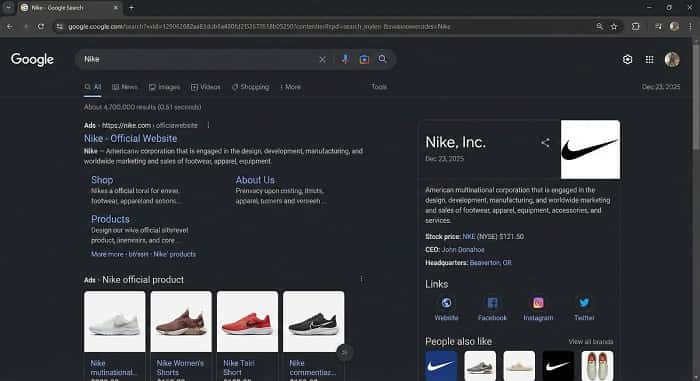The image size is (700, 381).
Task: Select the Nike - Google Search browser tab
Action: coord(70,8)
